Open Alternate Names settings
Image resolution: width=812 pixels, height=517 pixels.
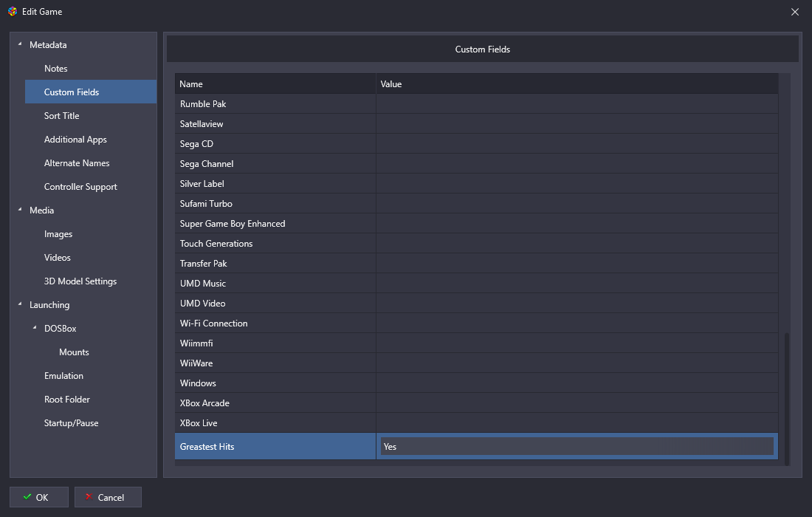(77, 162)
